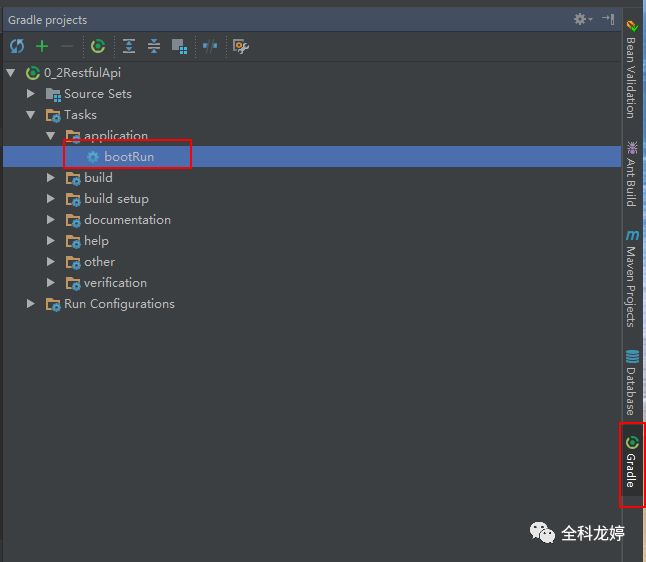The image size is (646, 562).
Task: Click the verification folder icon
Action: coord(73,283)
